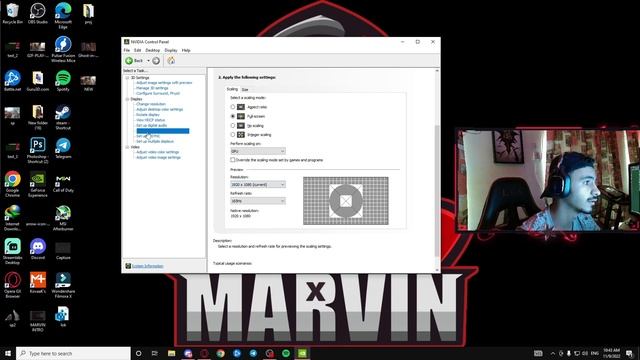Open Adjust video color settings
640x360 pixels.
click(158, 152)
